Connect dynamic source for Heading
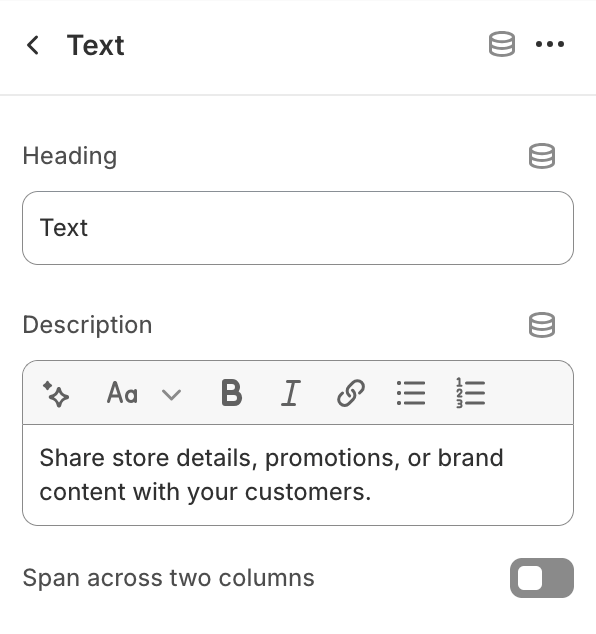 [x=542, y=156]
